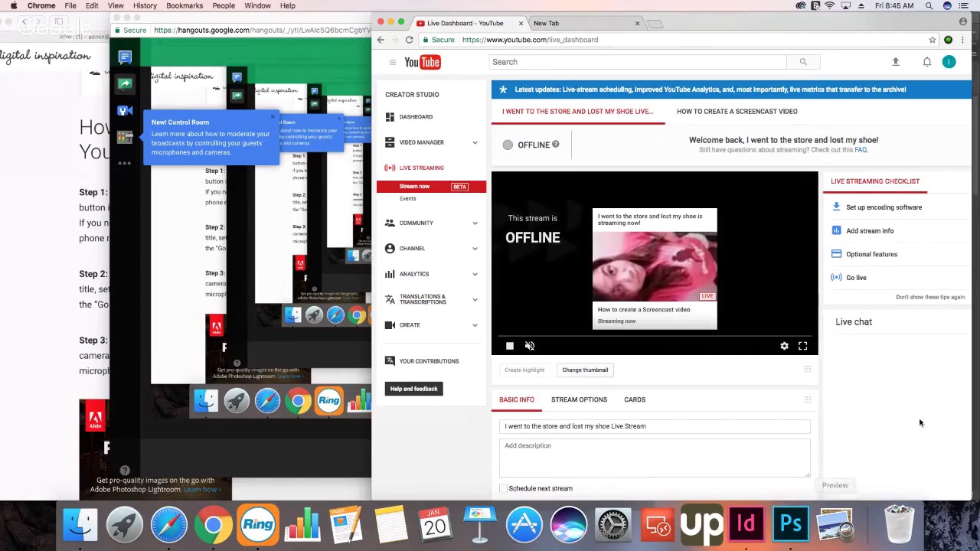Image resolution: width=980 pixels, height=551 pixels.
Task: Launch InDesign from the Dock
Action: pos(746,525)
